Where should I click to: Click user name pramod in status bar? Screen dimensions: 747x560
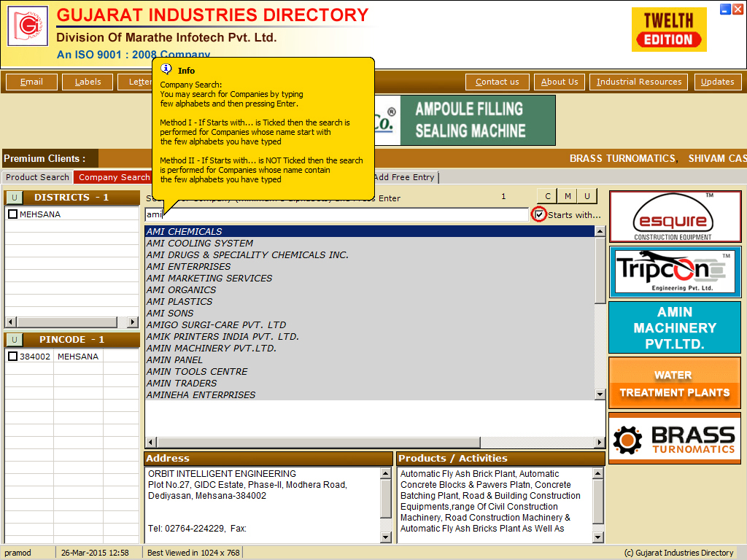pos(18,553)
